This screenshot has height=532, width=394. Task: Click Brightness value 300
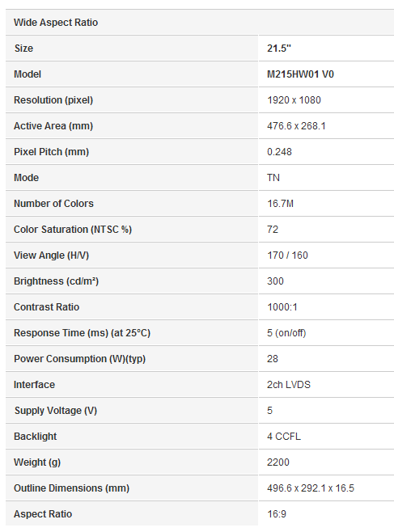(275, 281)
